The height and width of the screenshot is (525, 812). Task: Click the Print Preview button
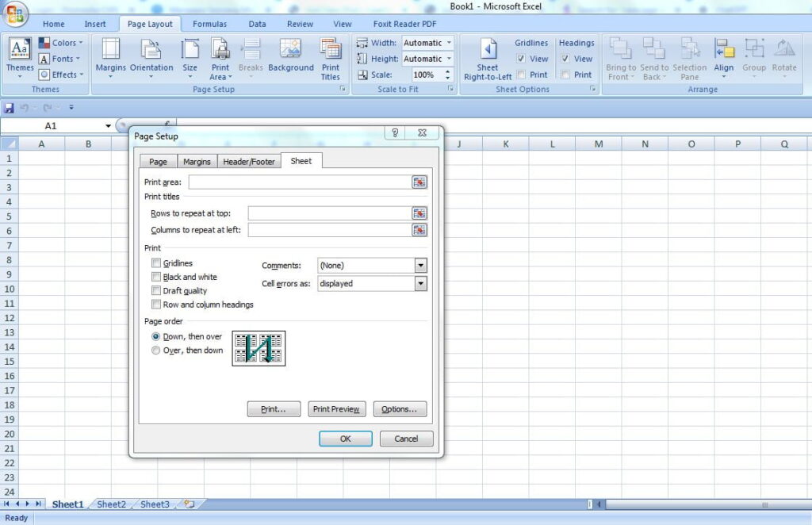pos(336,409)
